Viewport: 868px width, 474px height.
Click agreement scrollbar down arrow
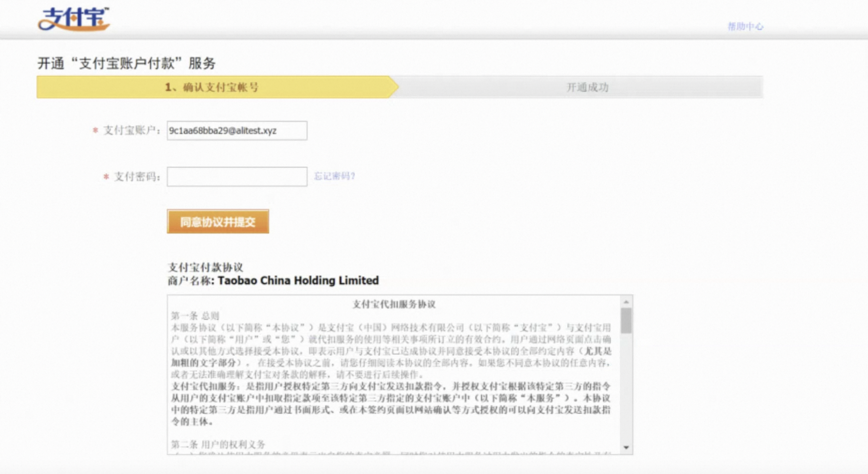[x=626, y=447]
